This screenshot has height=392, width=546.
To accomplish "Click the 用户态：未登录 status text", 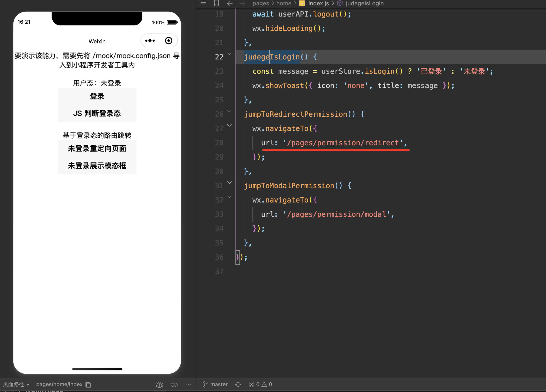I will coord(97,83).
